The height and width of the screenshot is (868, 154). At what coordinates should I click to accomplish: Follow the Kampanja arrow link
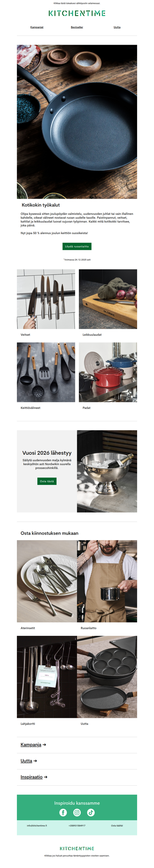pos(33,745)
